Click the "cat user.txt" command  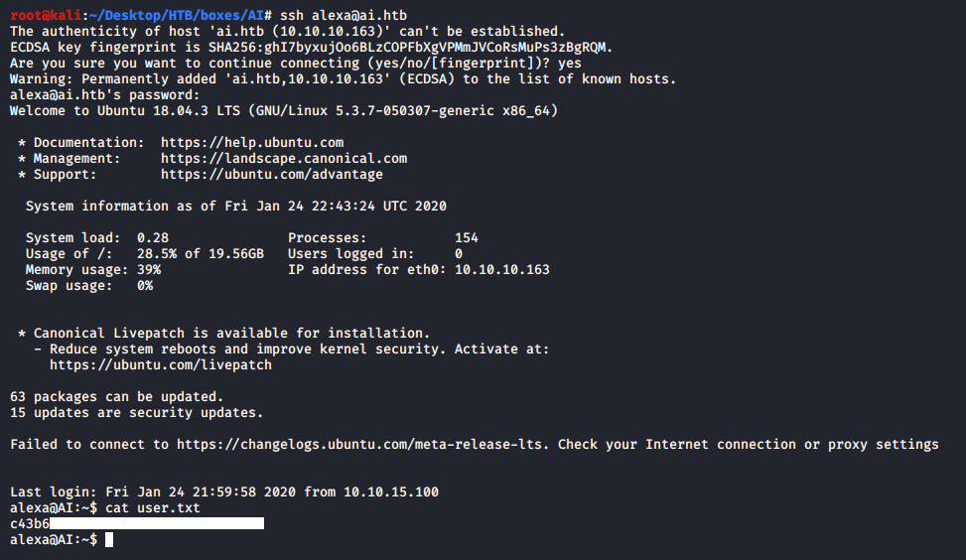click(153, 508)
